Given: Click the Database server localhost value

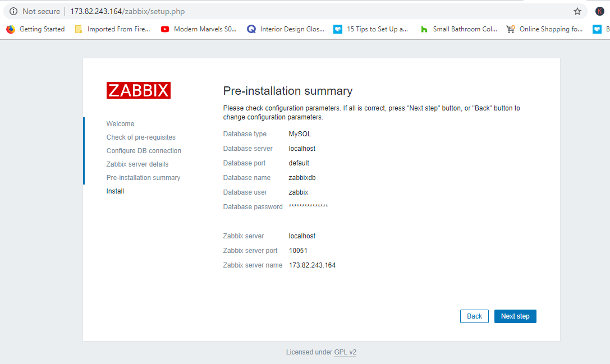Looking at the screenshot, I should tap(302, 149).
